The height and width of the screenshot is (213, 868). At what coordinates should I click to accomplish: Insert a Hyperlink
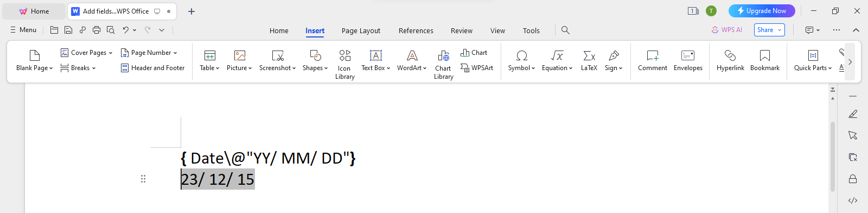[730, 60]
